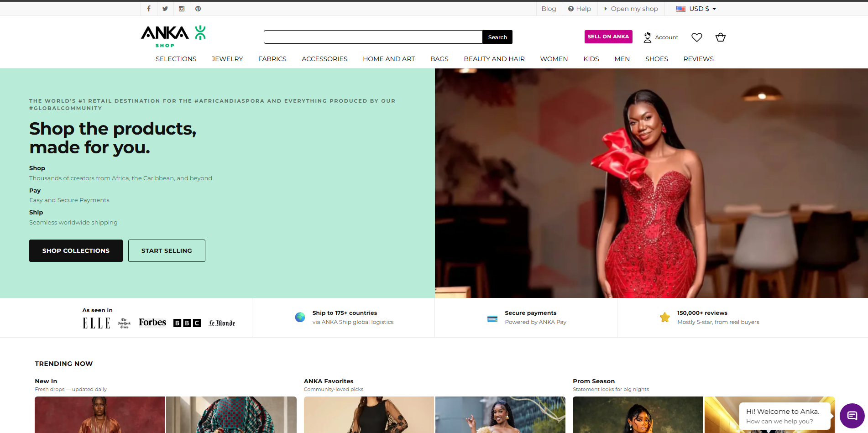Expand the Open my shop link

pyautogui.click(x=631, y=9)
